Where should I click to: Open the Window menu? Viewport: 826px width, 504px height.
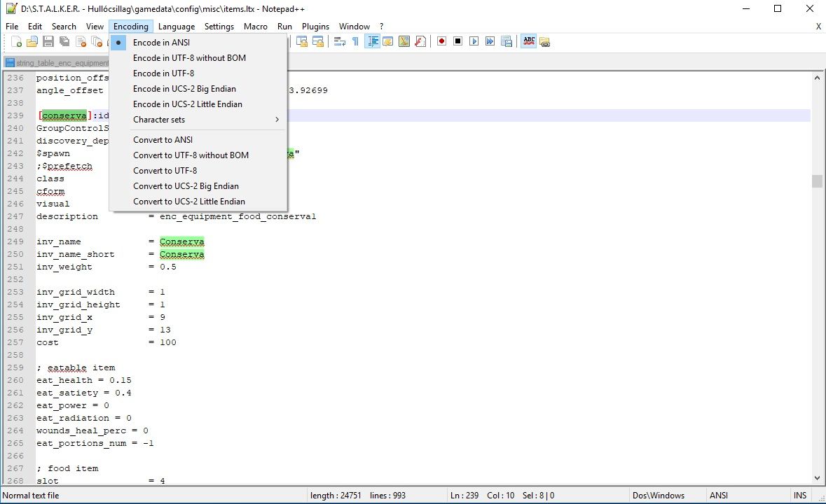354,27
